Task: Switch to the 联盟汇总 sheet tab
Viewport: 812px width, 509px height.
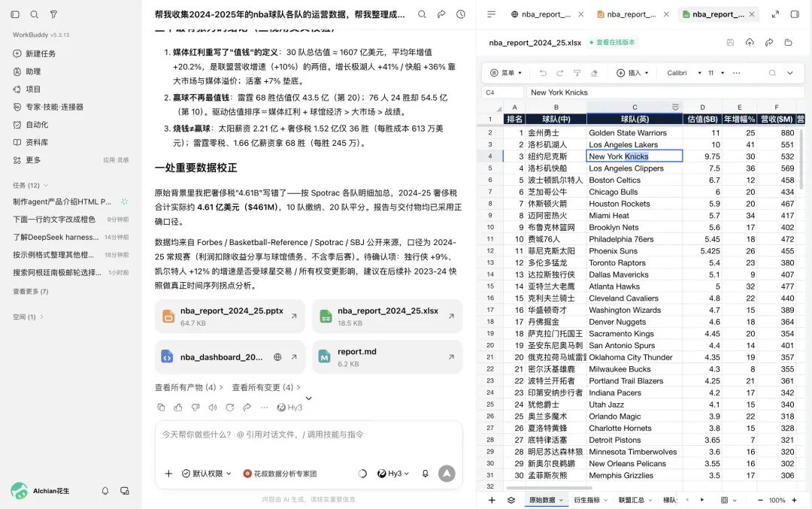Action: pyautogui.click(x=632, y=500)
